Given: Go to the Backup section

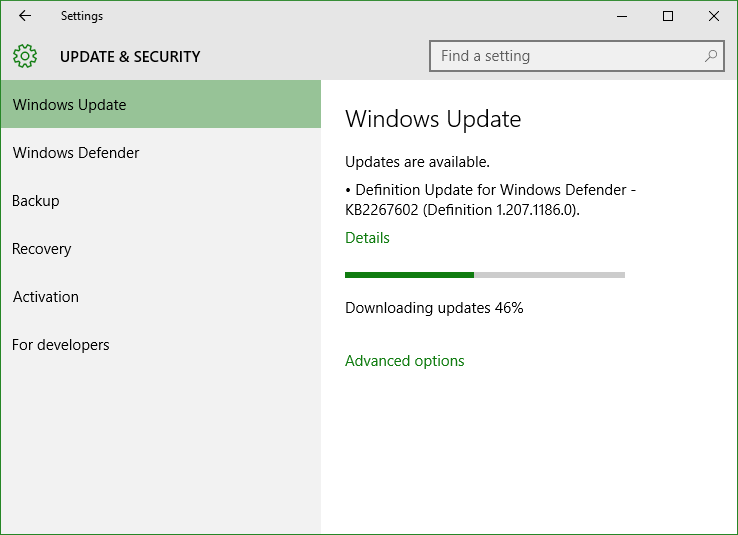Looking at the screenshot, I should (161, 200).
